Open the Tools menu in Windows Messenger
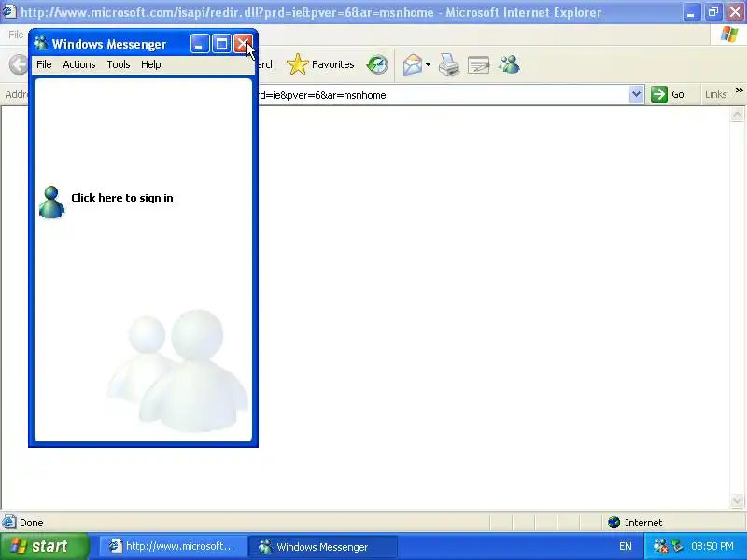This screenshot has width=747, height=560. (x=119, y=64)
